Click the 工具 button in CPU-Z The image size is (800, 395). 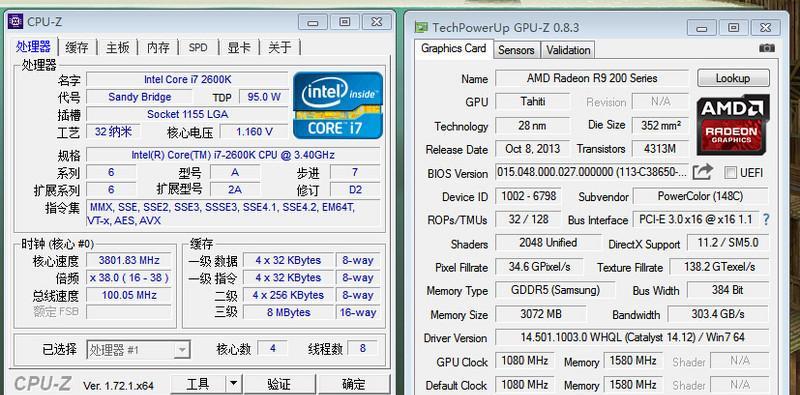198,384
